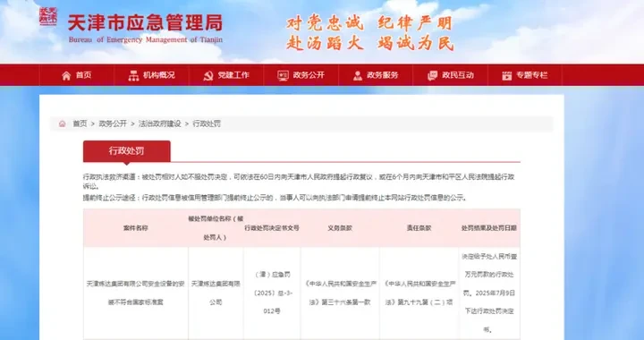The width and height of the screenshot is (644, 340).
Task: Go to 首页 in the breadcrumb
Action: 80,123
